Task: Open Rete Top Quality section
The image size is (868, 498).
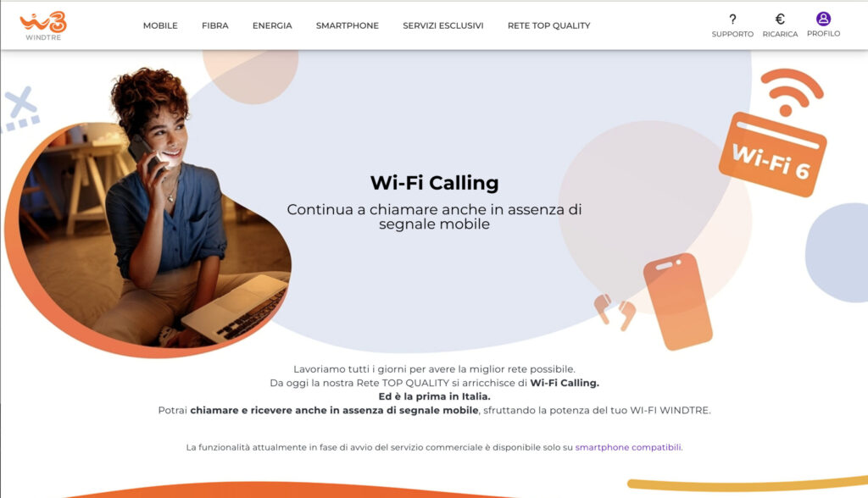Action: 548,25
